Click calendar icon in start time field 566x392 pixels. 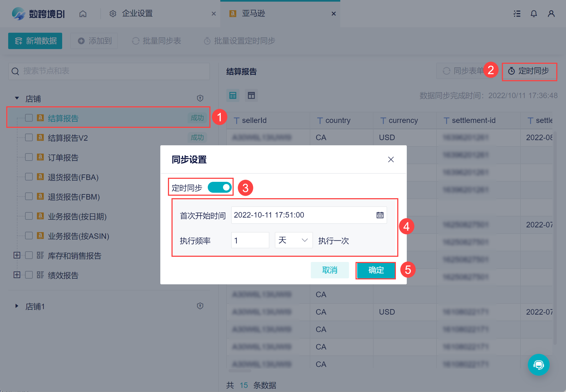tap(380, 215)
